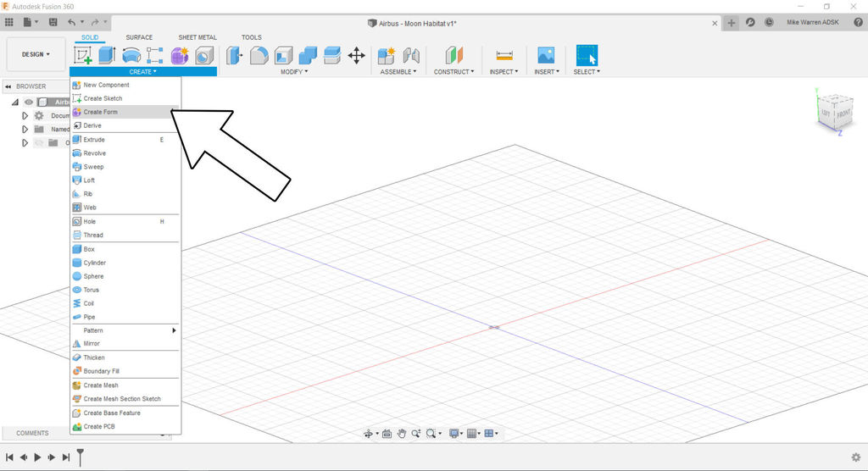Click the Measure icon above Inspect
The width and height of the screenshot is (868, 471).
point(504,56)
